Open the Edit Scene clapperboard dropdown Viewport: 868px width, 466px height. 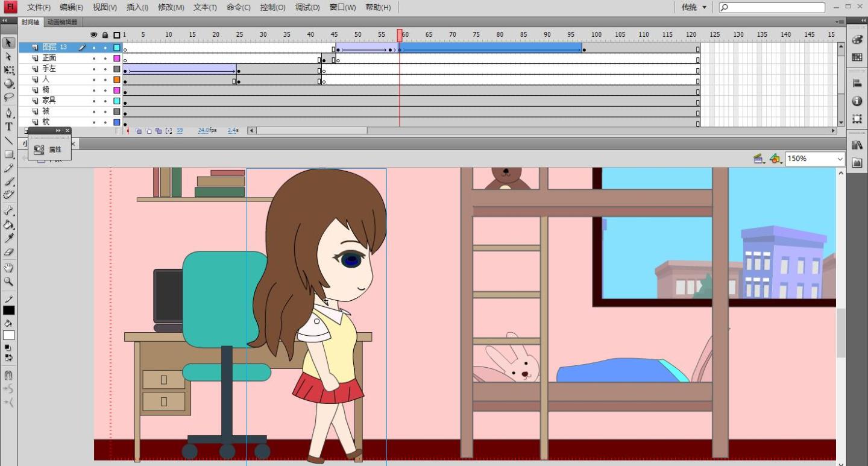click(x=759, y=159)
